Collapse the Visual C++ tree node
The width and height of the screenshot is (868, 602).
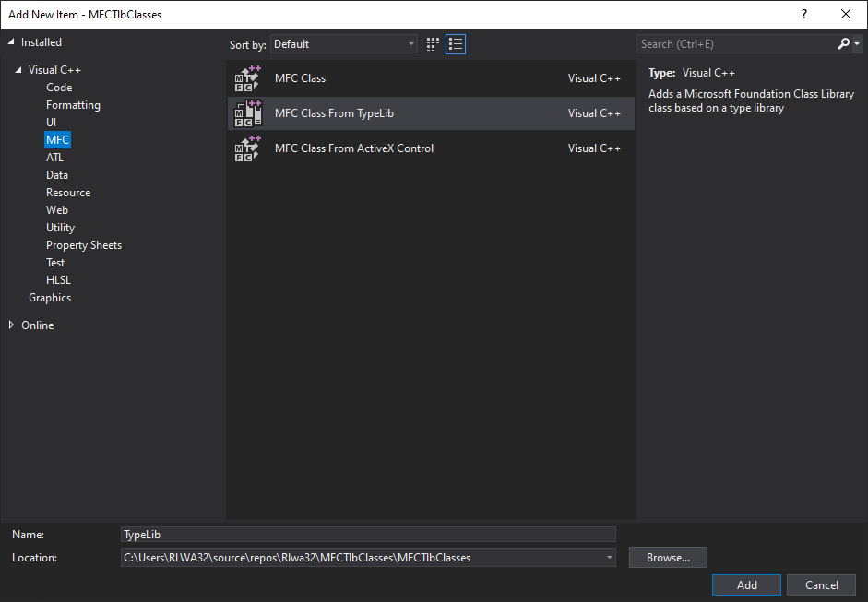(x=18, y=70)
